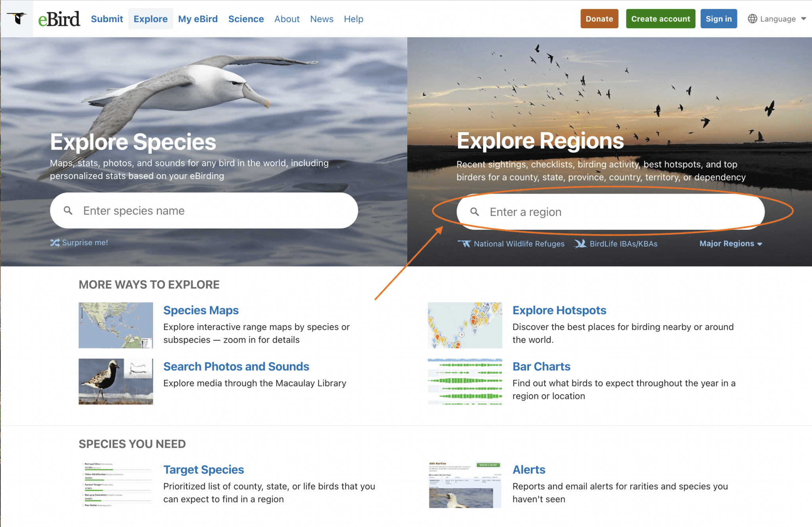
Task: Click the BirdLife IBAs/KBAs bird icon
Action: coord(580,244)
